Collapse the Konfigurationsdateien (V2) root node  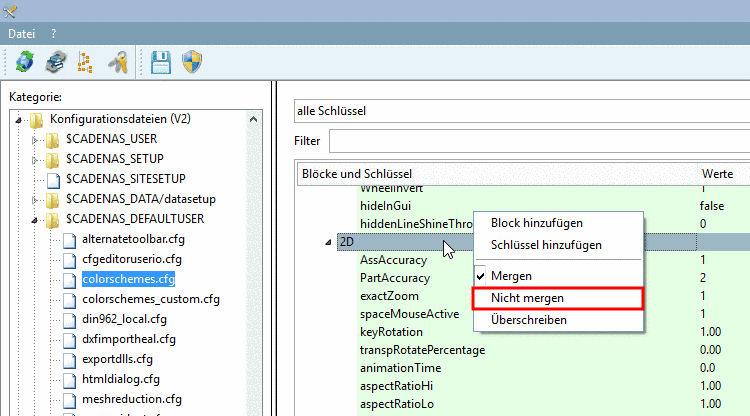pos(19,120)
